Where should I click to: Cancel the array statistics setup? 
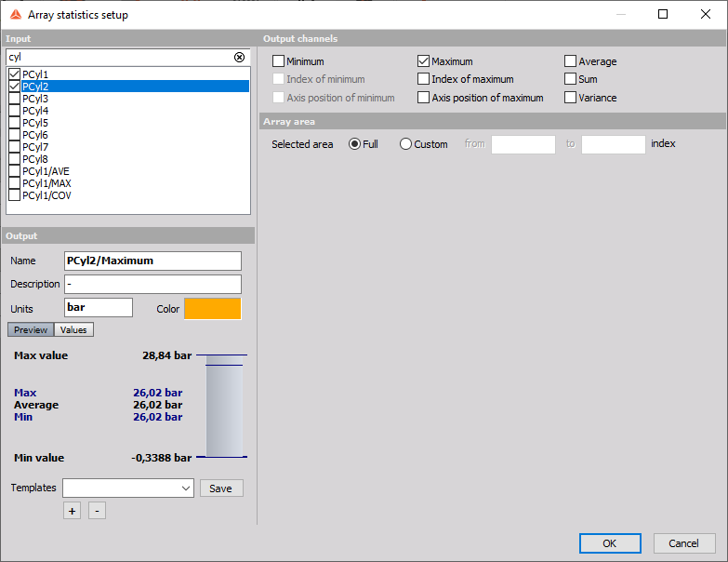[x=684, y=543]
